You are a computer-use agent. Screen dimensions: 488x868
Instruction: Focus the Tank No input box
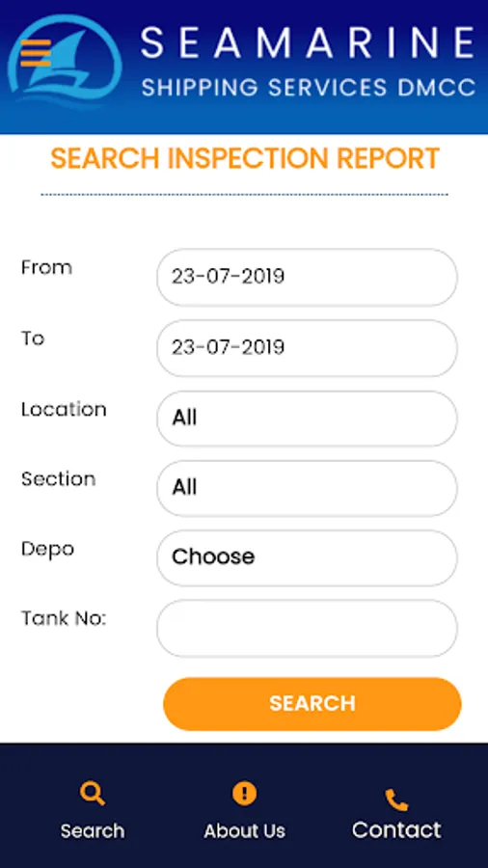point(307,628)
